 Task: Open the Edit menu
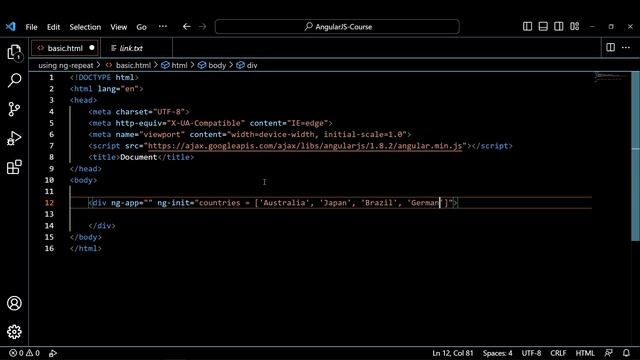pyautogui.click(x=53, y=27)
